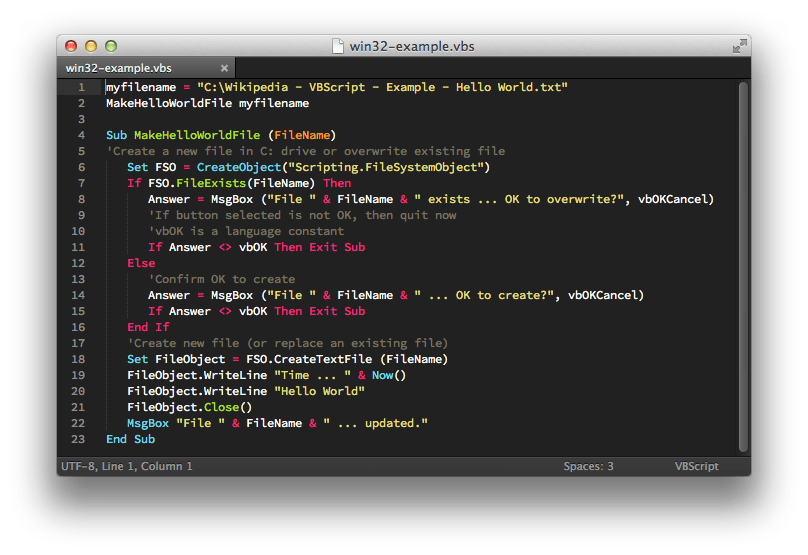Click line number 23 in the gutter
808x555 pixels.
point(78,439)
